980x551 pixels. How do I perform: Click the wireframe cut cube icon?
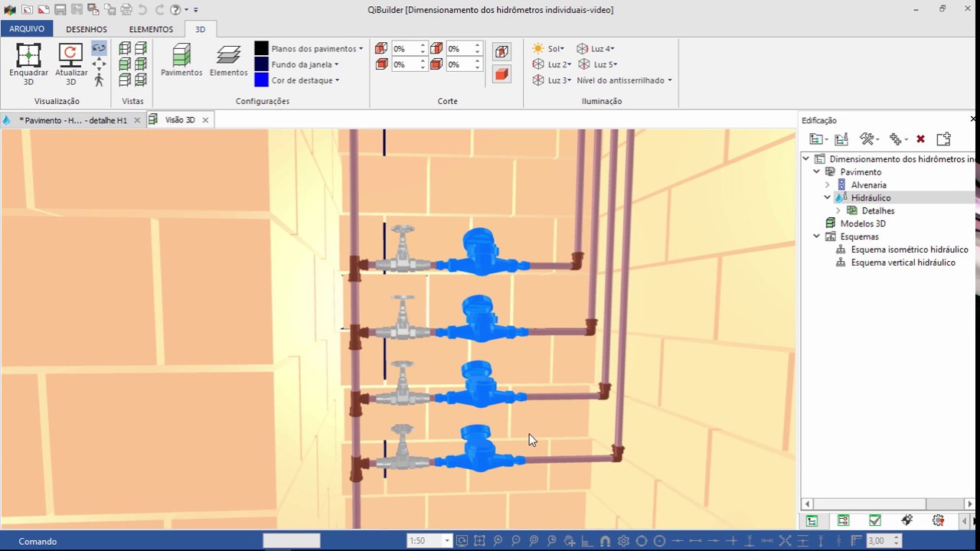501,52
